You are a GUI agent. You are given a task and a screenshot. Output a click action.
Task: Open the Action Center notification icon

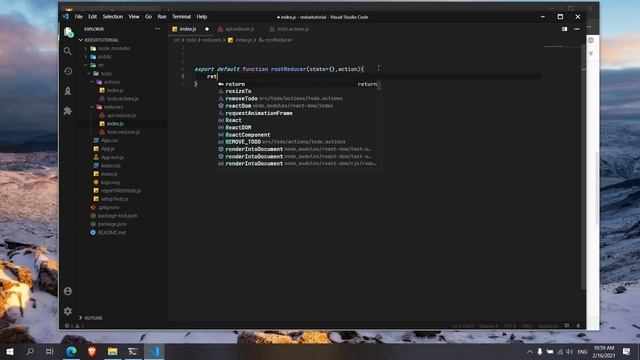626,351
